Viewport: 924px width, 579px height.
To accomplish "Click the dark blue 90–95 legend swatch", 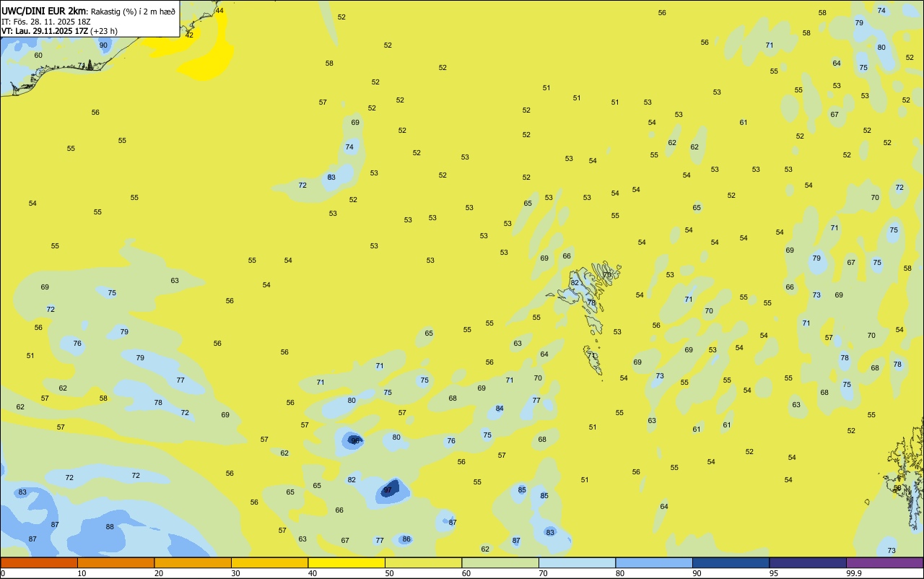I will click(x=731, y=562).
